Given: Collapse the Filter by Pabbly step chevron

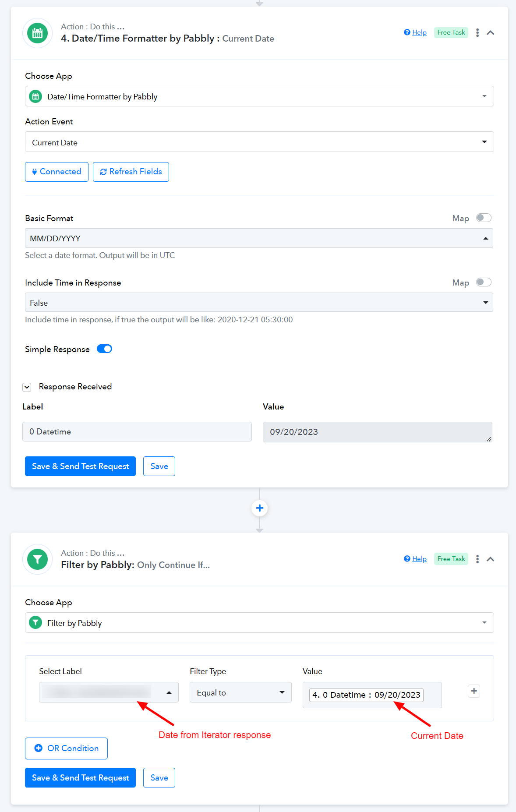Looking at the screenshot, I should pyautogui.click(x=491, y=559).
